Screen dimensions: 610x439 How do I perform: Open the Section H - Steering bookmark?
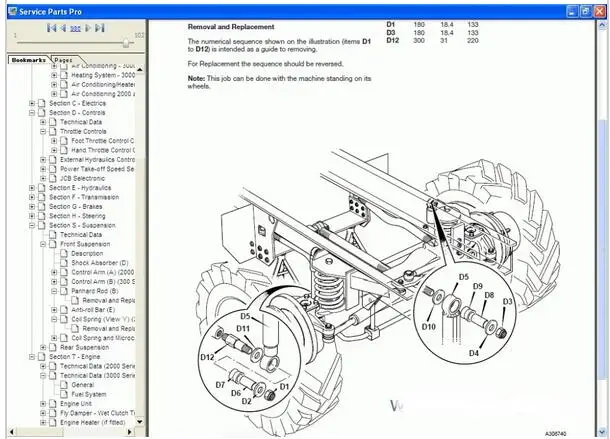(x=77, y=216)
